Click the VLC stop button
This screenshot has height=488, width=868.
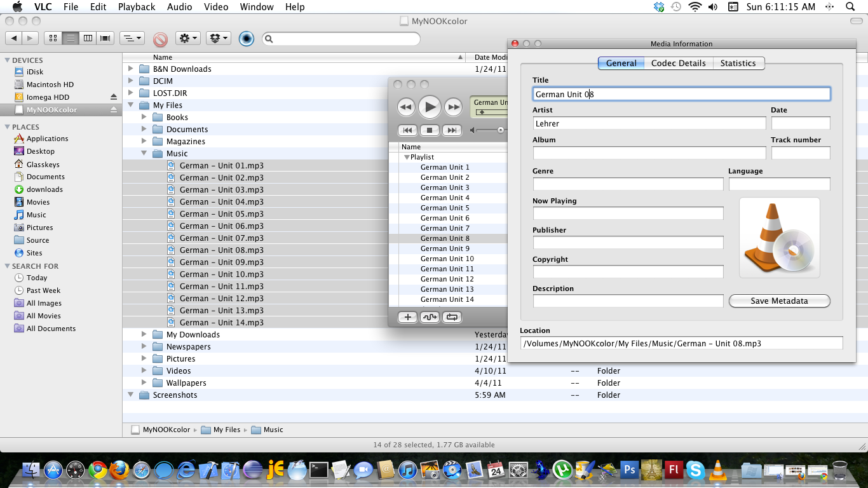coord(430,130)
